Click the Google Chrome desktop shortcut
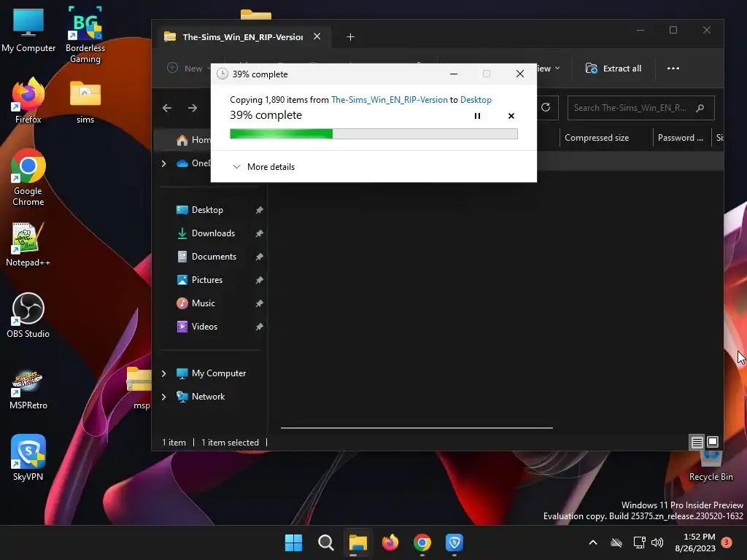Image resolution: width=747 pixels, height=560 pixels. click(28, 178)
